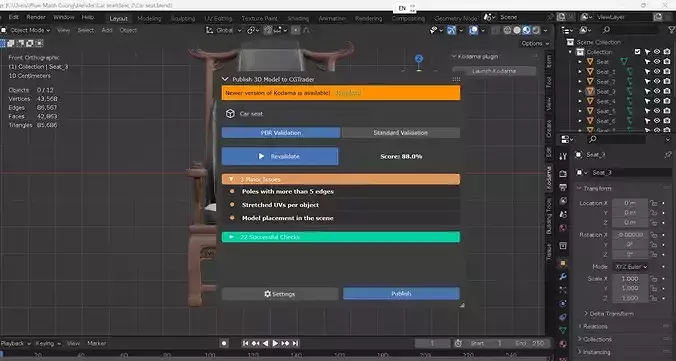Expand the 22 Successful Checks list
This screenshot has width=676, height=361.
(x=341, y=237)
